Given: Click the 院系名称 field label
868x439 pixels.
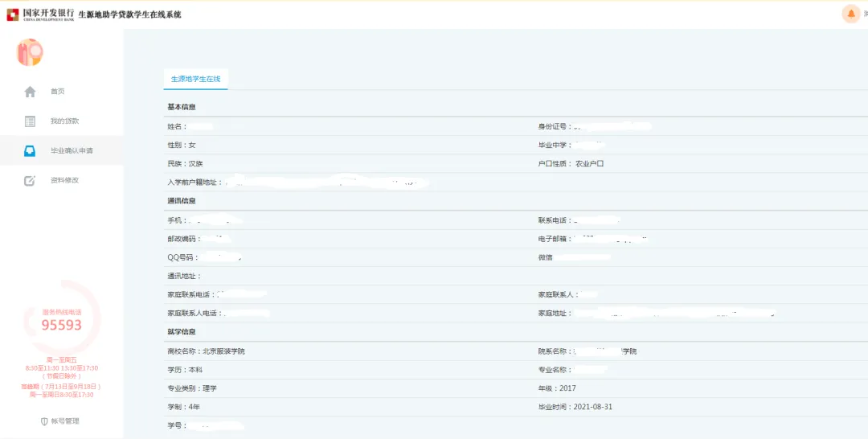Looking at the screenshot, I should tap(555, 351).
